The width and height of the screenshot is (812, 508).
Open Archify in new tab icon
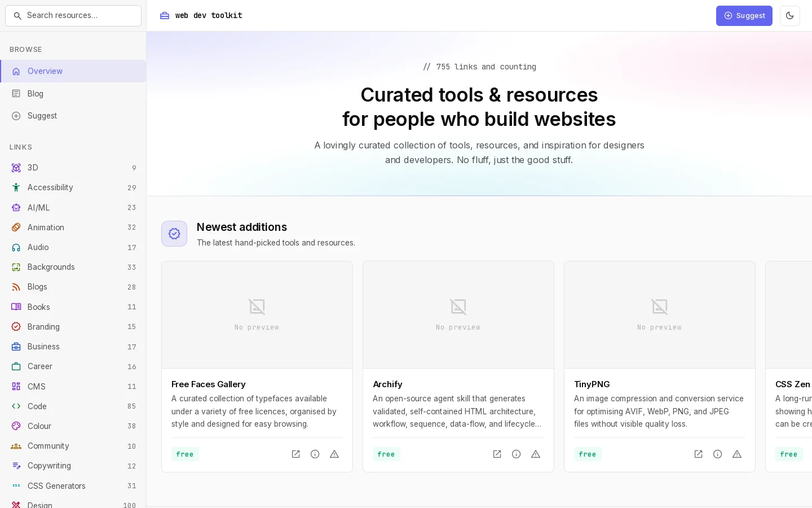pyautogui.click(x=497, y=454)
